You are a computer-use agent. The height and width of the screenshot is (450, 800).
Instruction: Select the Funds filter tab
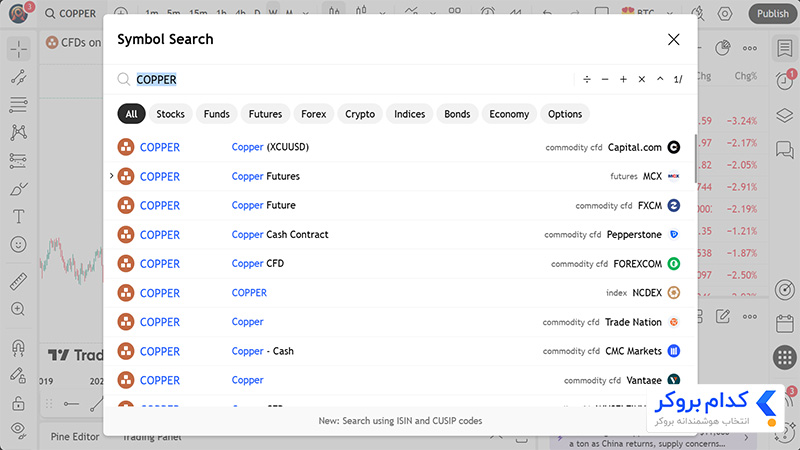pyautogui.click(x=216, y=114)
